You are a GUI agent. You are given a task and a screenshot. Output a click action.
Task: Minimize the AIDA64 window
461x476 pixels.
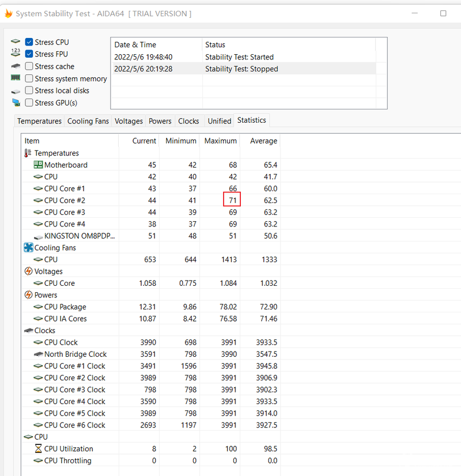[x=414, y=13]
